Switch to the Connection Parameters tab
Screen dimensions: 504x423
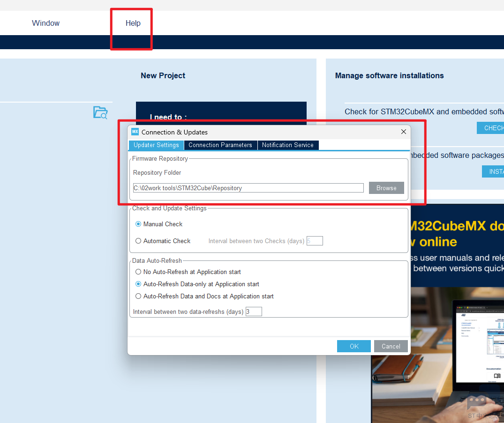coord(220,145)
